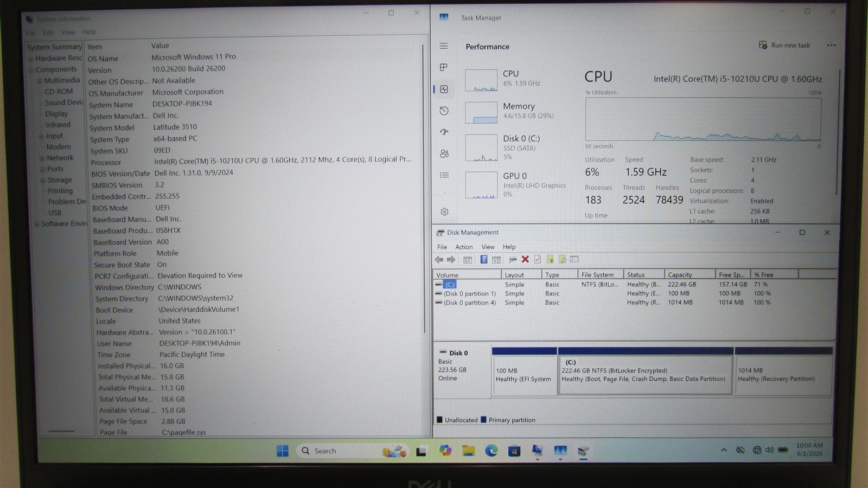Open Users icon in Task Manager sidebar

[444, 153]
